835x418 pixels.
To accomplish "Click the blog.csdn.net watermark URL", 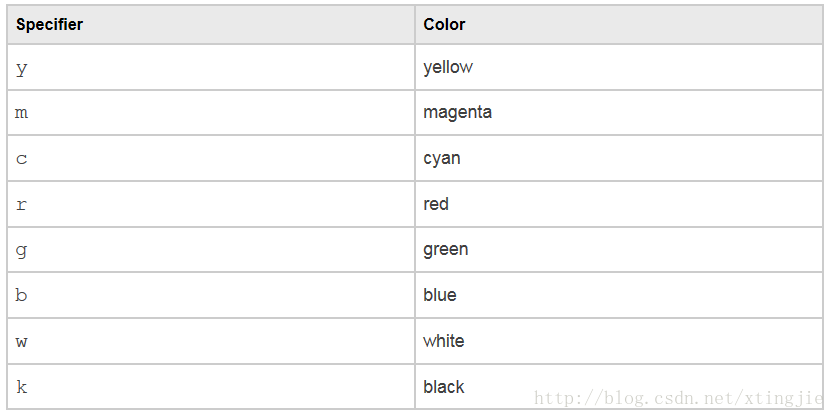I will [x=678, y=398].
